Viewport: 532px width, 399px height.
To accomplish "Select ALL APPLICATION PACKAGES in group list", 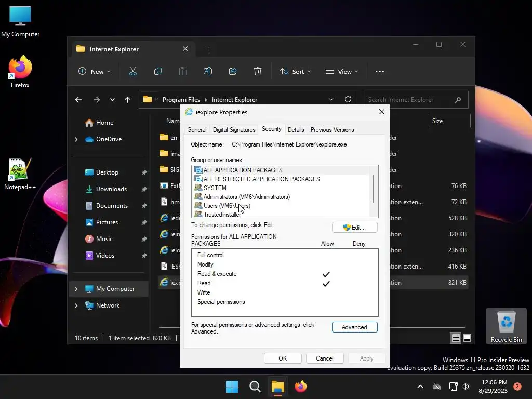I will [x=281, y=170].
